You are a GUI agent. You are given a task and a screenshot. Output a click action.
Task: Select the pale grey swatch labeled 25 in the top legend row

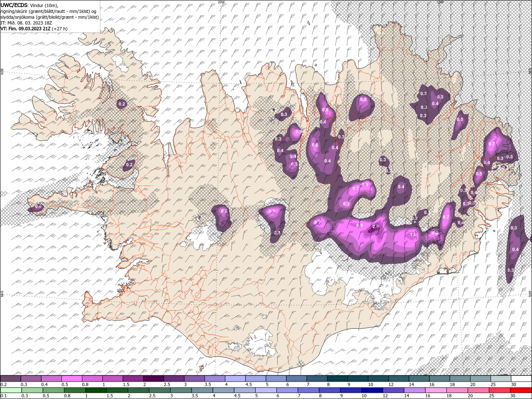pyautogui.click(x=501, y=379)
